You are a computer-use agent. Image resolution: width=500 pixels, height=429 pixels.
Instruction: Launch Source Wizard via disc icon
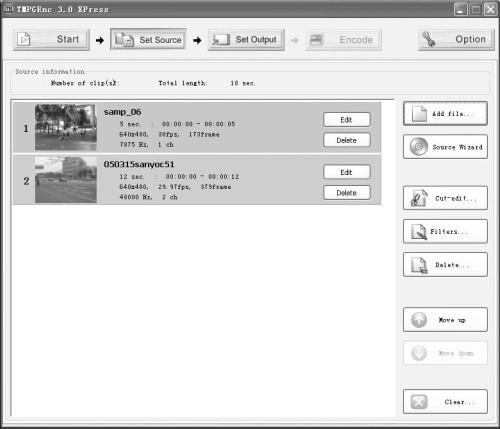pyautogui.click(x=419, y=147)
